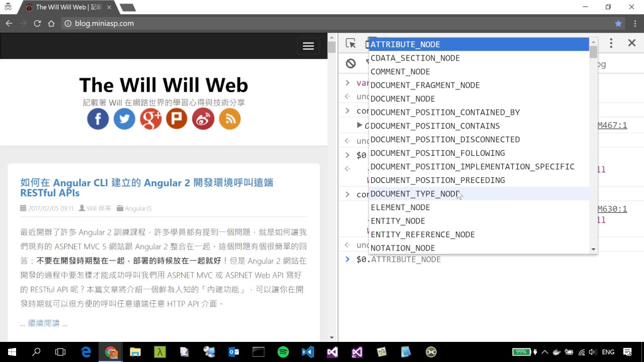Click the bookmark star icon
The height and width of the screenshot is (362, 644).
(618, 23)
